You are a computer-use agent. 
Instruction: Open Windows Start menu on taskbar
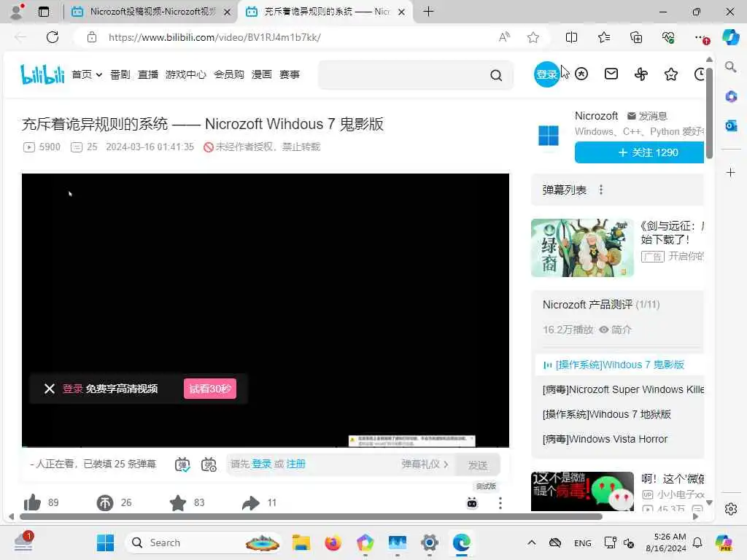(105, 542)
